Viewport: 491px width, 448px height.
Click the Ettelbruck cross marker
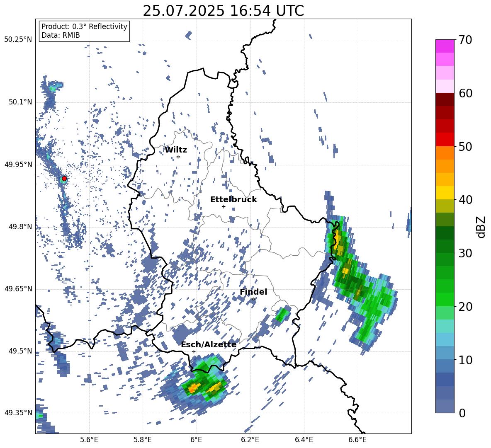[x=224, y=206]
